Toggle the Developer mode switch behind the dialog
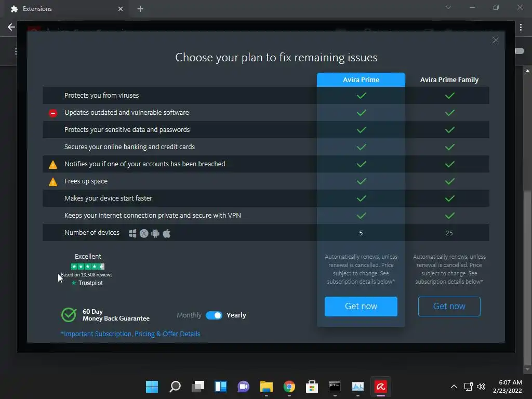Image resolution: width=532 pixels, height=399 pixels. coord(519,51)
